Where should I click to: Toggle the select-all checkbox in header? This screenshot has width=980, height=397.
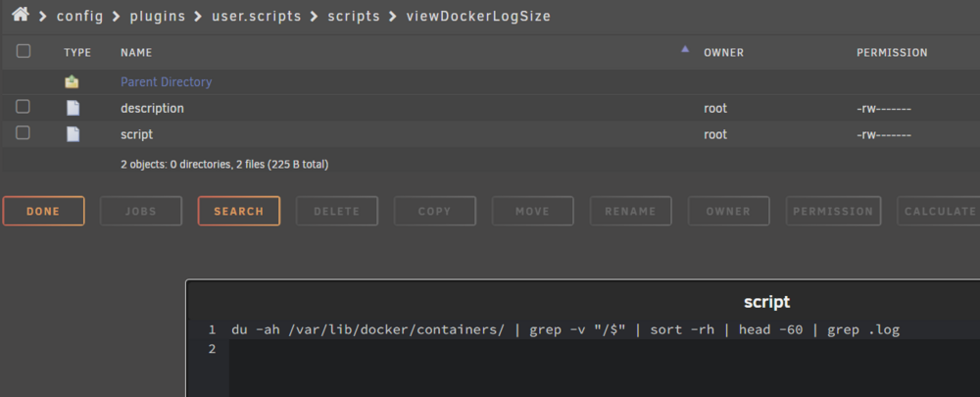tap(24, 51)
